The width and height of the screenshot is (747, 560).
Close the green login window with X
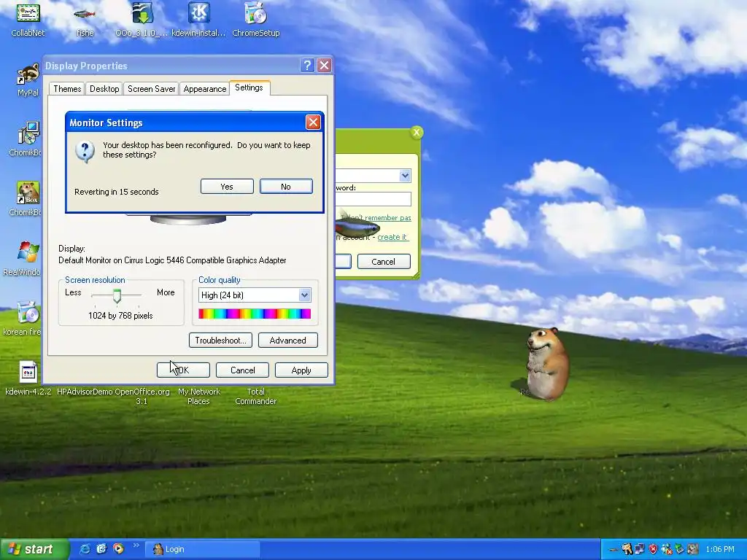417,133
